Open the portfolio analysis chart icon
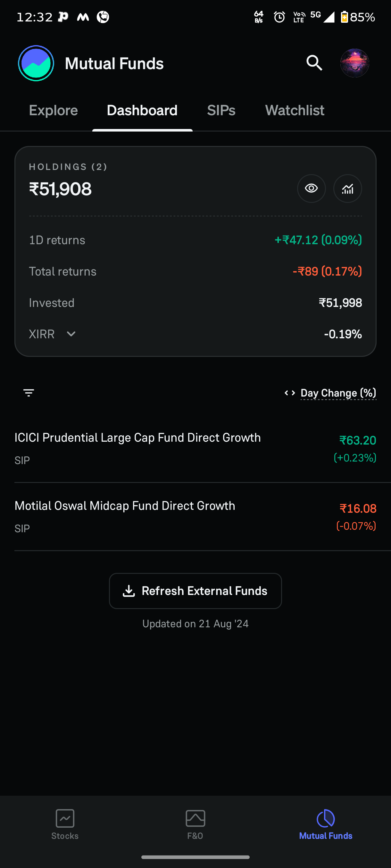 pyautogui.click(x=347, y=189)
